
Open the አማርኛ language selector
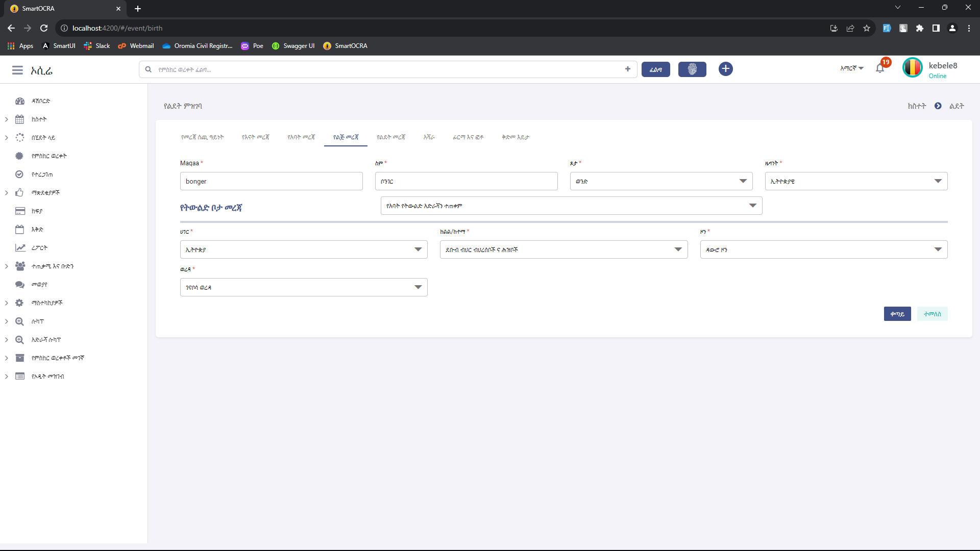coord(852,68)
